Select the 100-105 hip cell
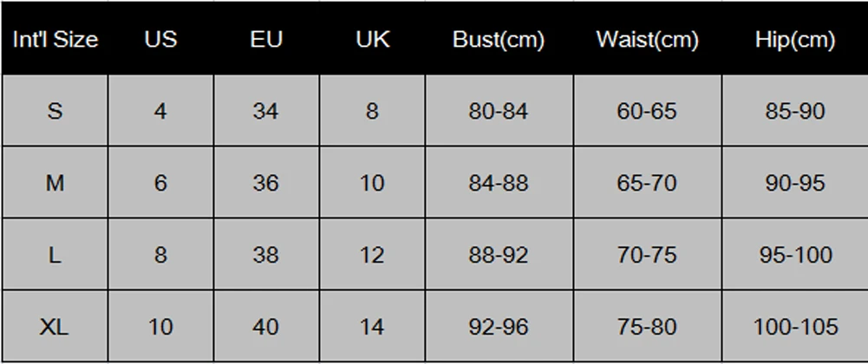 [794, 327]
